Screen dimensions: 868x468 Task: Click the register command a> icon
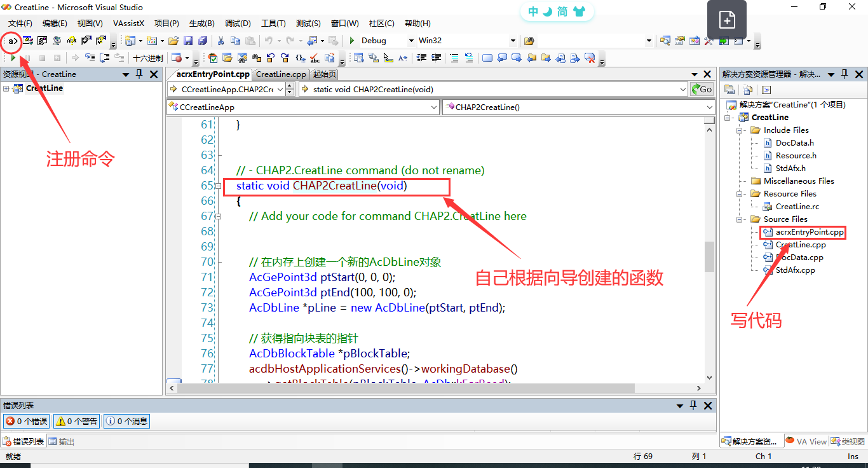tap(12, 41)
